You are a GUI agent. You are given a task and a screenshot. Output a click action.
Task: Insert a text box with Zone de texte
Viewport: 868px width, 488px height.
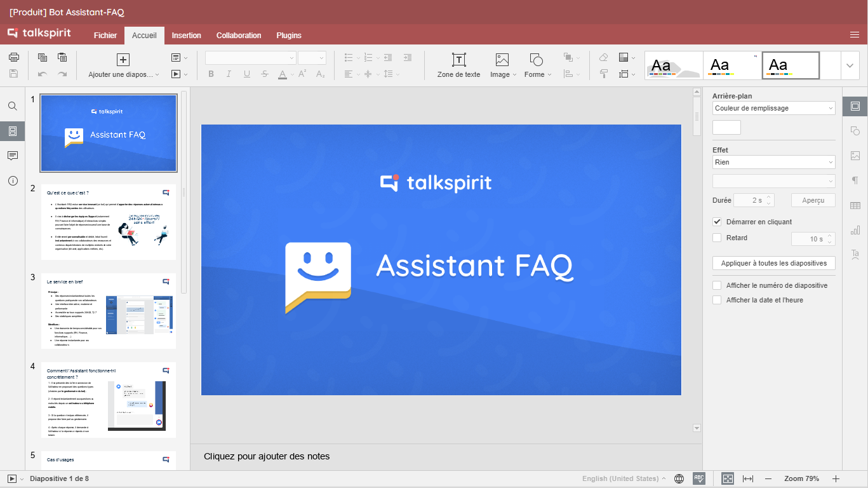(x=458, y=65)
